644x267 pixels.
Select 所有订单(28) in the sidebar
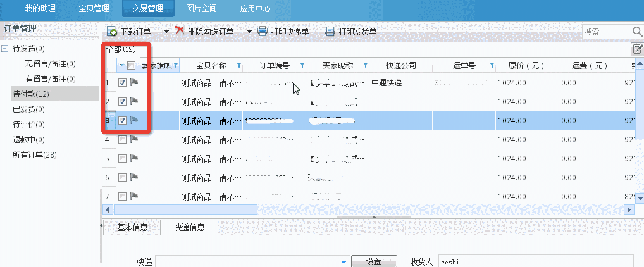pos(35,155)
